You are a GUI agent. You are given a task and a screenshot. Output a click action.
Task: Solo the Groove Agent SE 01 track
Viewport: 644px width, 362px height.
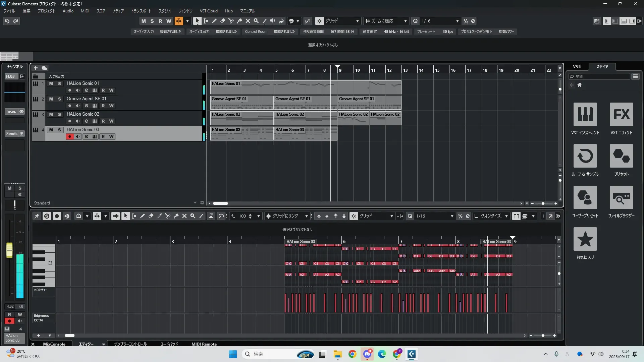click(59, 99)
